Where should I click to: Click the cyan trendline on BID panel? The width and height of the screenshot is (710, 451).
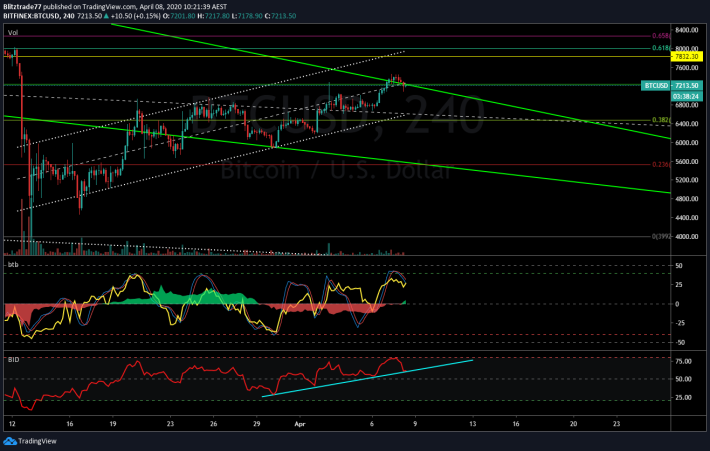tap(368, 378)
